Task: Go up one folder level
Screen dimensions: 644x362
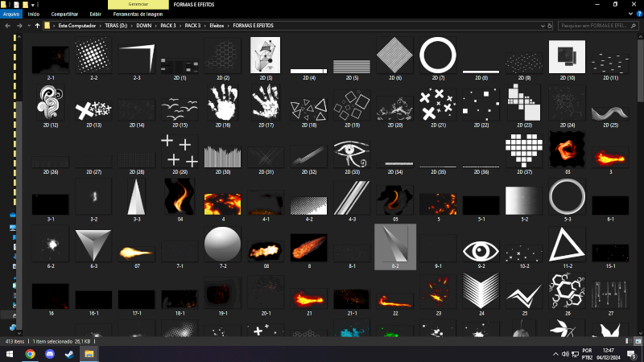Action: click(37, 26)
